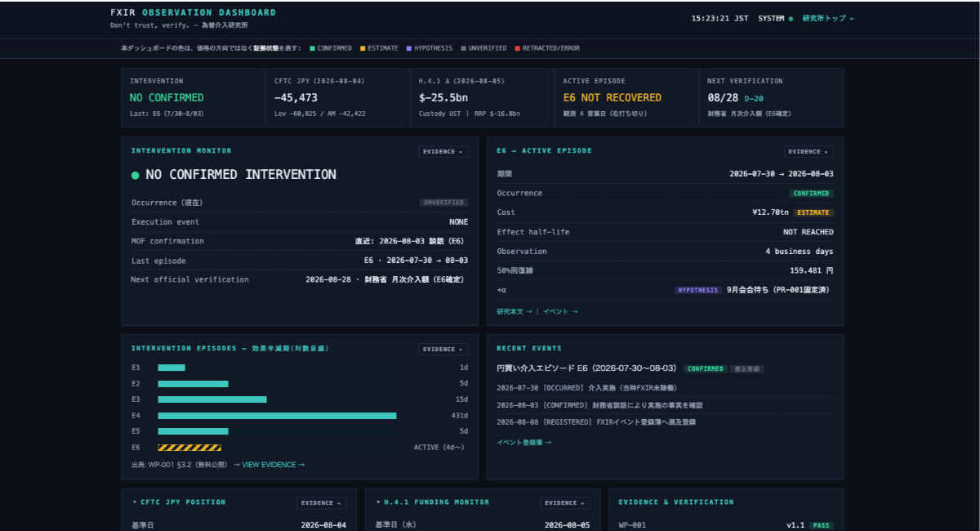Click the PASS badge on WP-001 row

(822, 525)
